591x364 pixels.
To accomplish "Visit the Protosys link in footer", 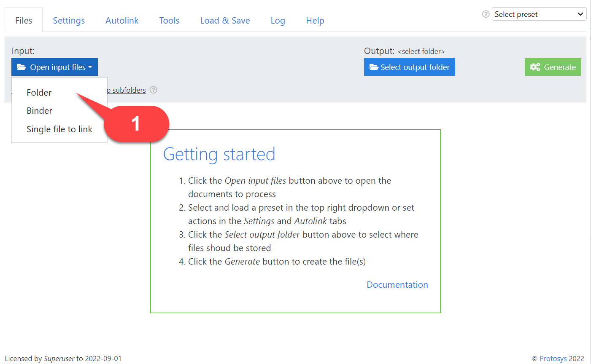I will coord(553,359).
